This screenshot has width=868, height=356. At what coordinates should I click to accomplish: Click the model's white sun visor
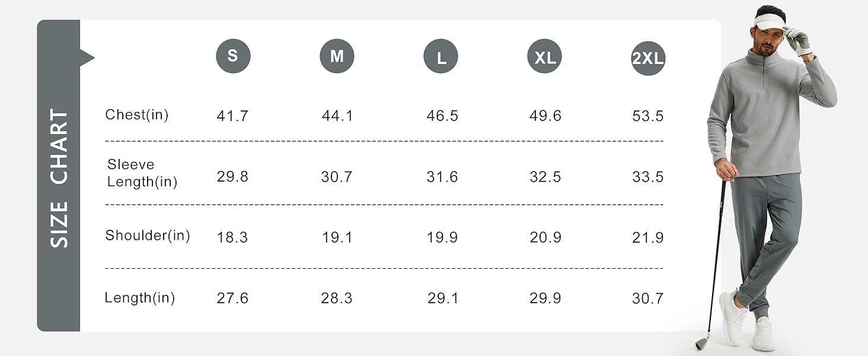769,21
